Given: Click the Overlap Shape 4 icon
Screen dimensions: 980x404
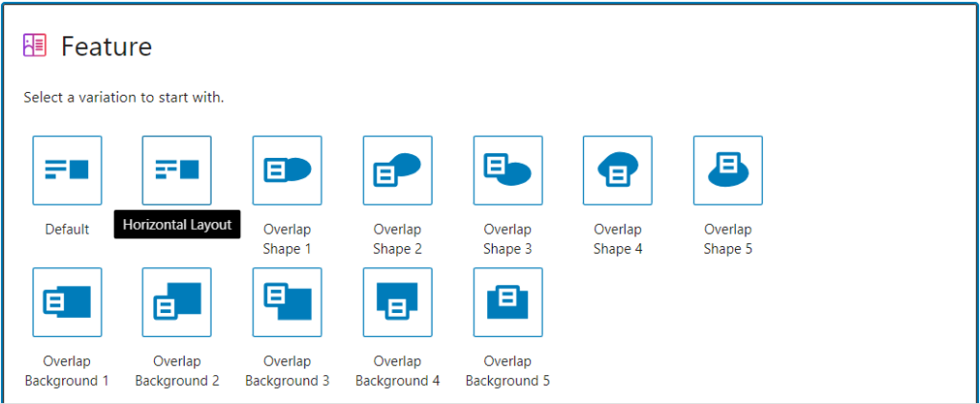Looking at the screenshot, I should click(x=617, y=169).
